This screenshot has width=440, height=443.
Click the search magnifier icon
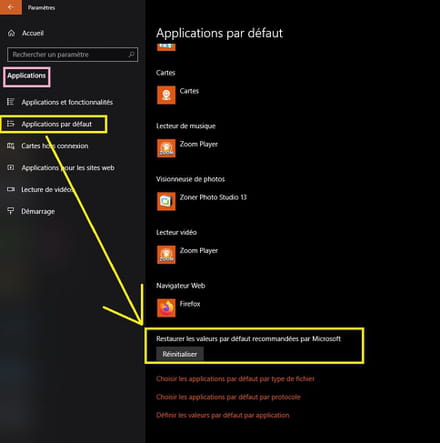pos(131,54)
